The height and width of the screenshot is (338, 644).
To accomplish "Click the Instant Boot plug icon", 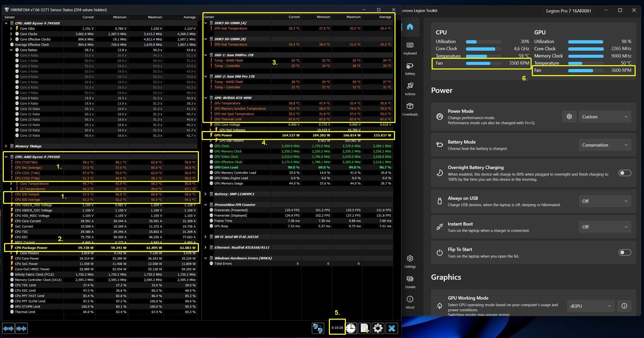I will pos(440,227).
